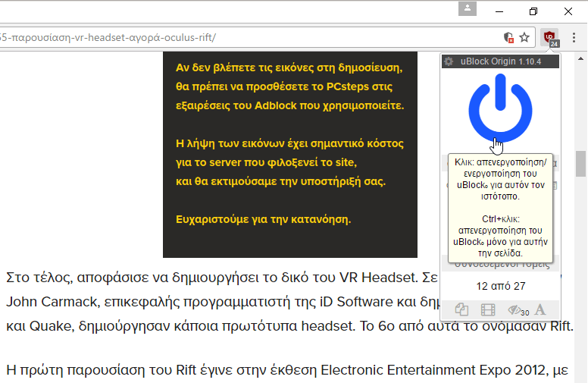Click the "uBlock Origin 1.10.4" title bar text
This screenshot has width=588, height=383.
(x=501, y=61)
